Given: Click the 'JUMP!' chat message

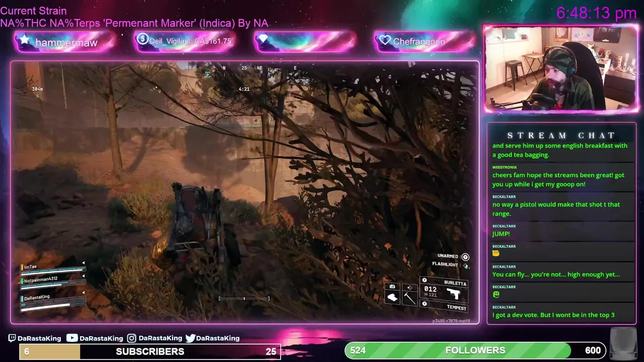Looking at the screenshot, I should click(x=501, y=234).
